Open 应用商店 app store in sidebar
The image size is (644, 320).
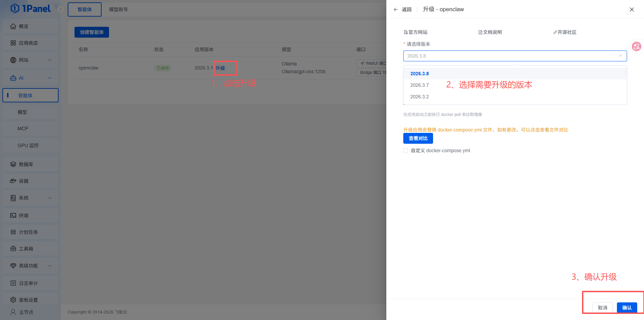coord(28,43)
